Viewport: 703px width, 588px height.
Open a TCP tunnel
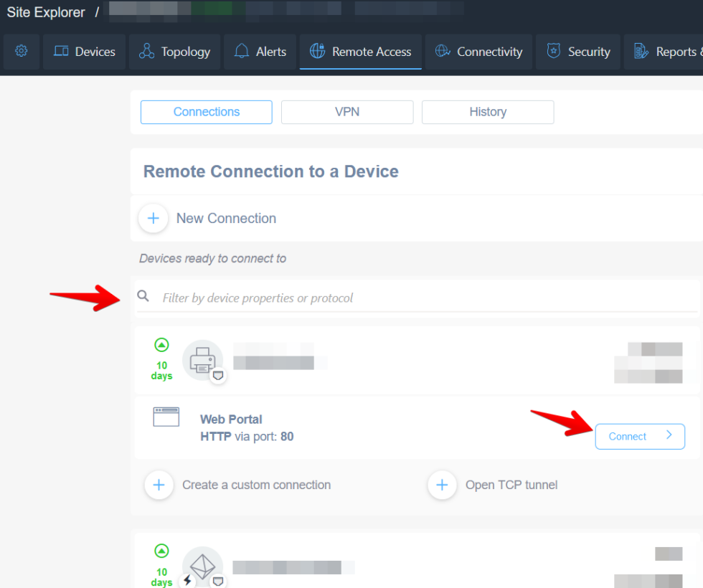511,485
